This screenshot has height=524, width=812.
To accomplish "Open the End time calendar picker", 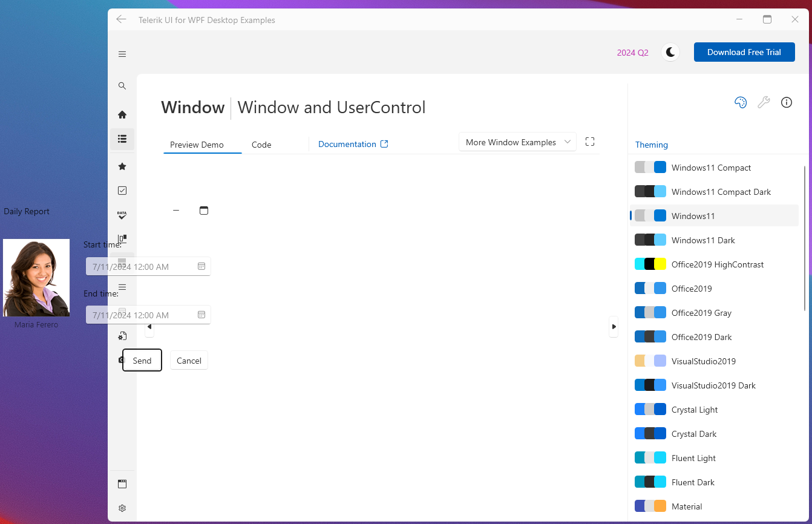I will (201, 315).
